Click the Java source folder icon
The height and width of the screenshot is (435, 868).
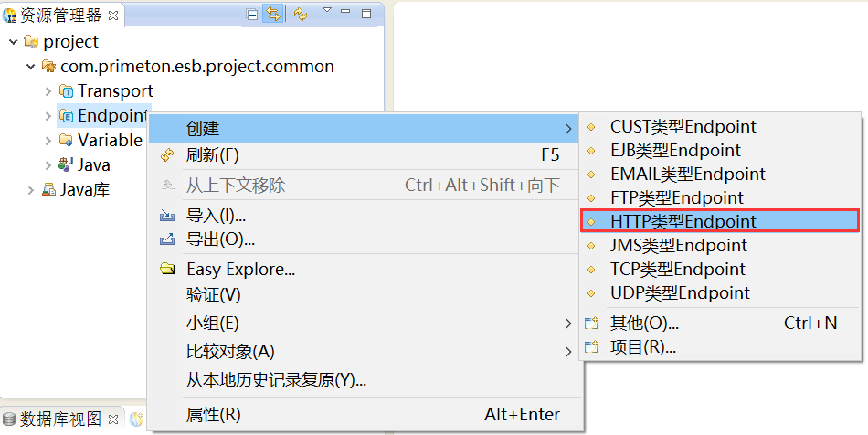point(66,165)
